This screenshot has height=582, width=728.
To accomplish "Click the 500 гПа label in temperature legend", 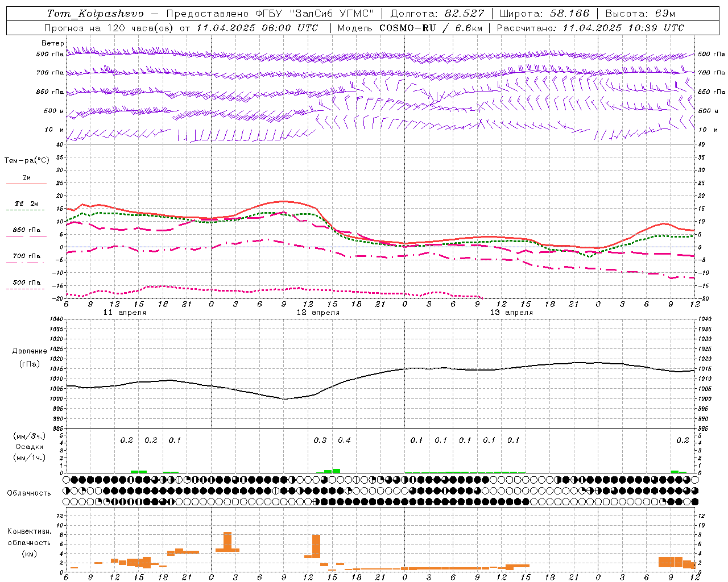I will (27, 282).
